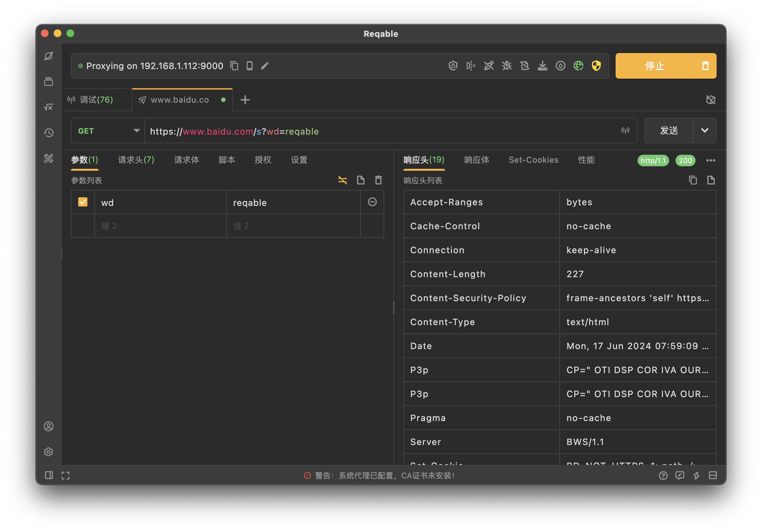
Task: Open the 授权 tab
Action: click(x=263, y=160)
